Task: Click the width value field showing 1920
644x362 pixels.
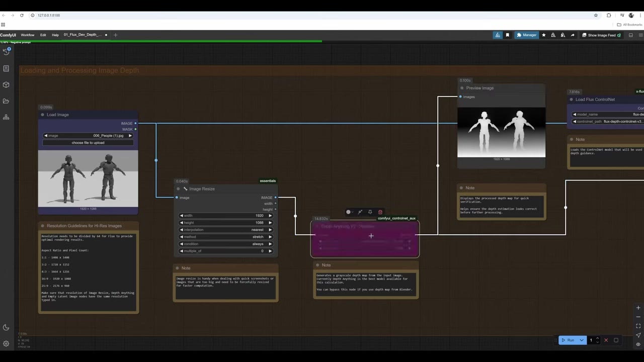Action: (226, 216)
